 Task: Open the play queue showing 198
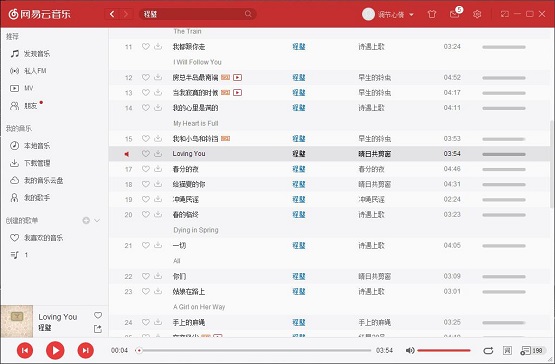point(532,351)
